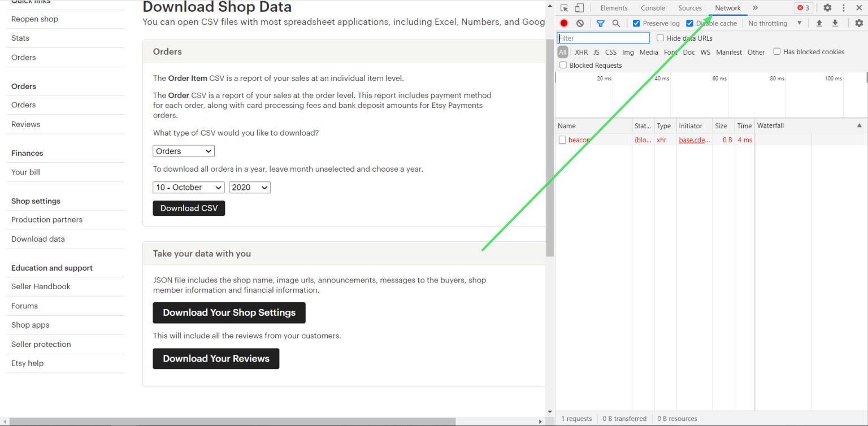Open the No throttling dropdown
This screenshot has height=426, width=868.
(769, 23)
